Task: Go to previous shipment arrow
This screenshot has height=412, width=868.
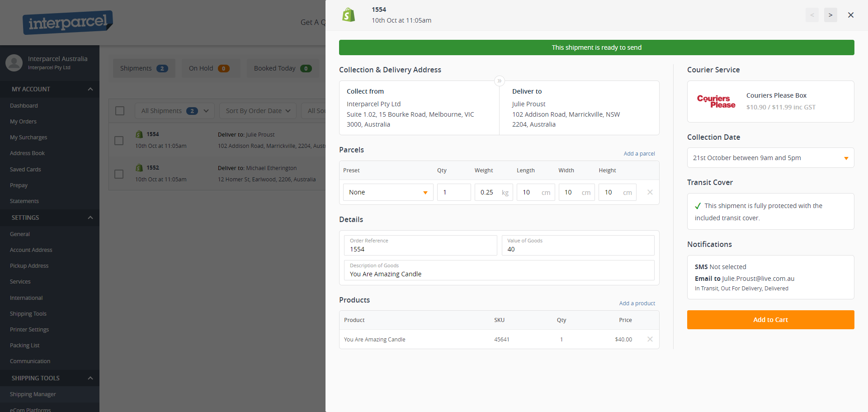Action: [812, 15]
